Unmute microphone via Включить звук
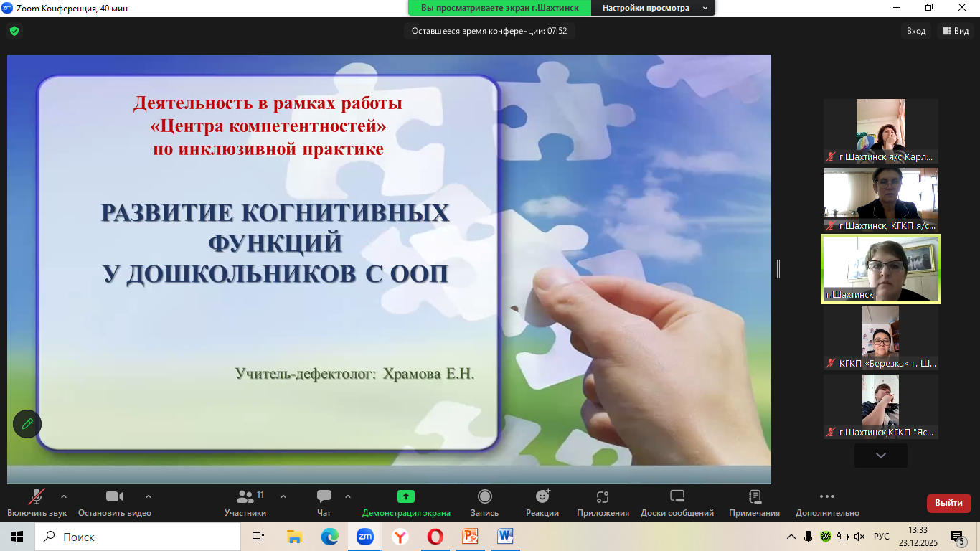The height and width of the screenshot is (551, 980). click(x=37, y=496)
